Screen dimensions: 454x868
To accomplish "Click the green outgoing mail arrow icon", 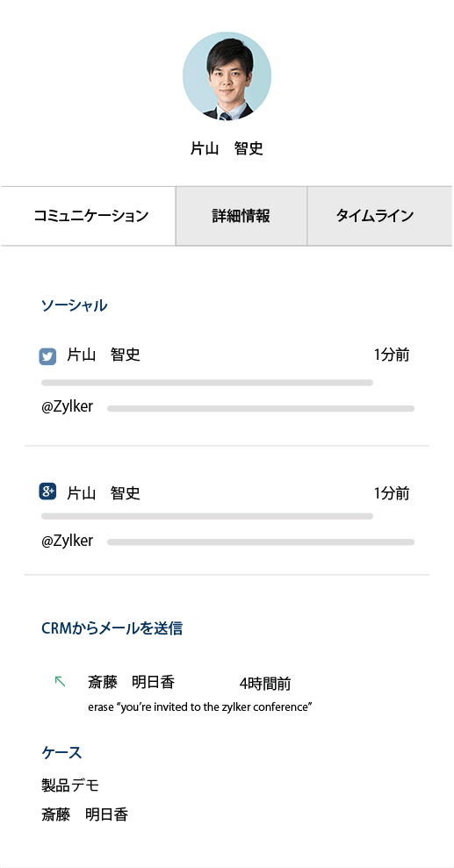I will pyautogui.click(x=60, y=681).
